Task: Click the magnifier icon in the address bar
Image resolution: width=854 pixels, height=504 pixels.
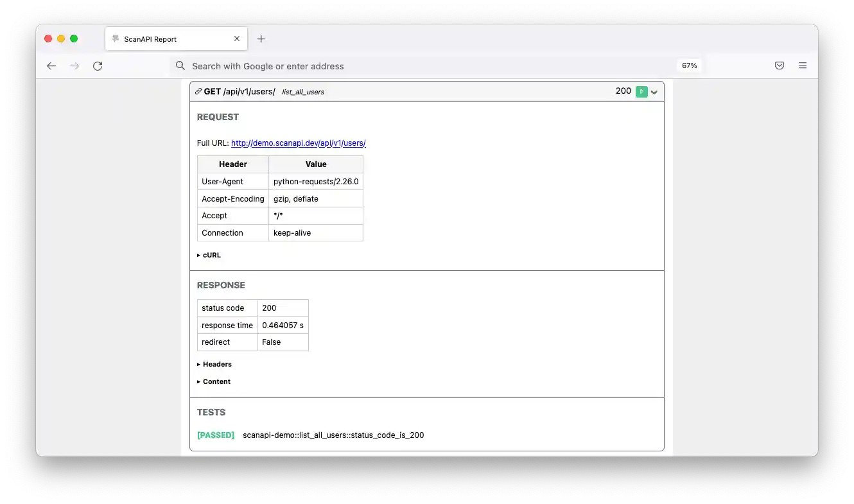Action: click(x=180, y=65)
